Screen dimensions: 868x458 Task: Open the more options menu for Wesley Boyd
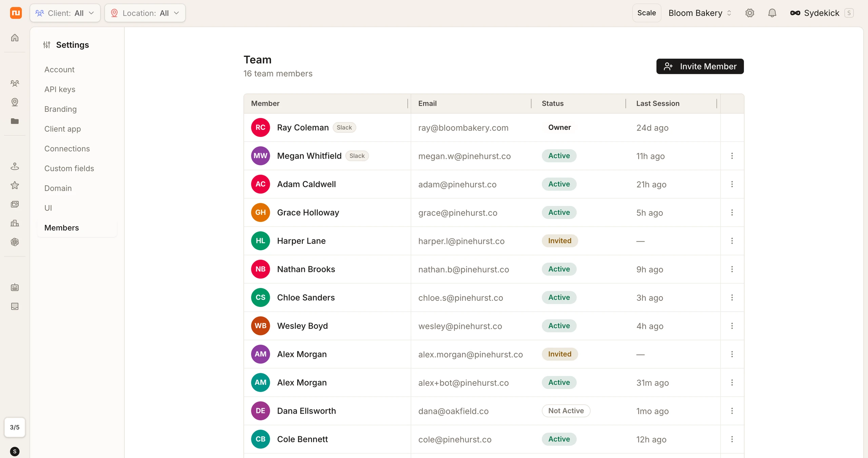(x=732, y=326)
